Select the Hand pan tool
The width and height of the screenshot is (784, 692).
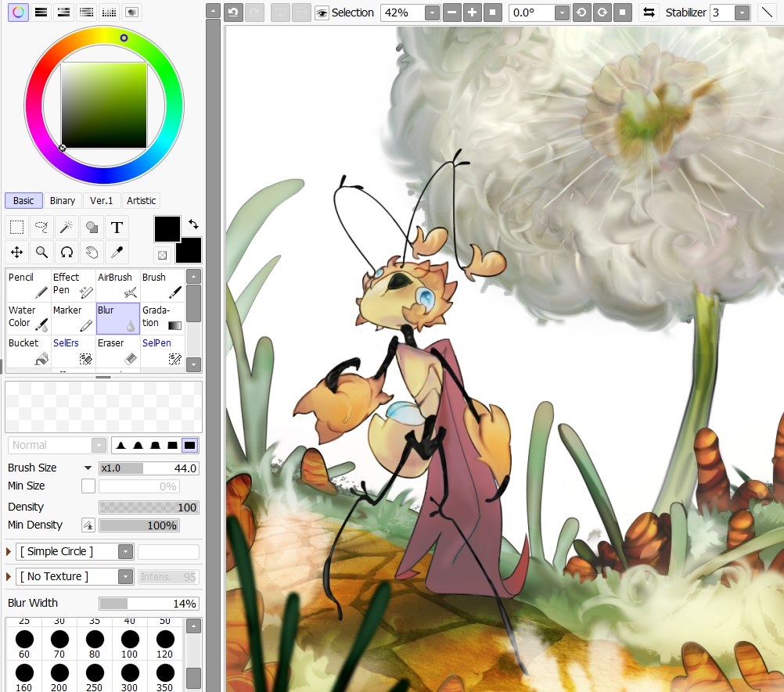(92, 252)
